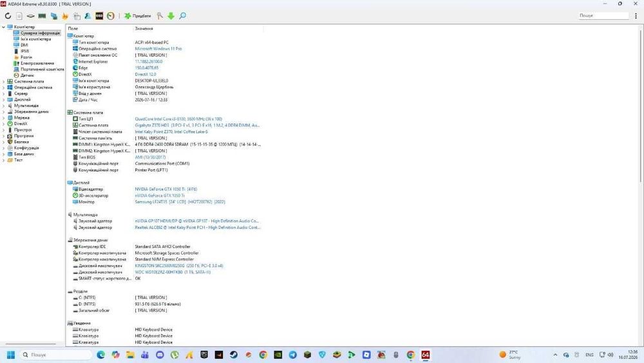Click the DESKTOP computer name value
The height and width of the screenshot is (363, 644).
click(151, 81)
